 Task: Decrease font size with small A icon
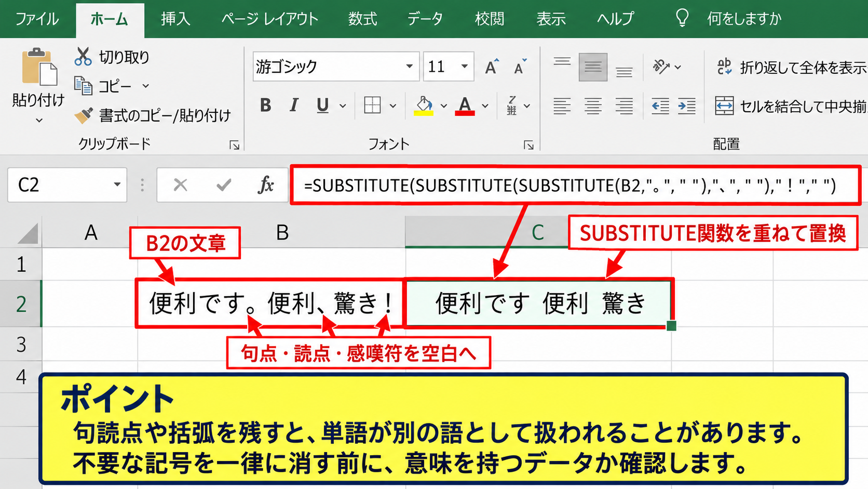tap(520, 67)
